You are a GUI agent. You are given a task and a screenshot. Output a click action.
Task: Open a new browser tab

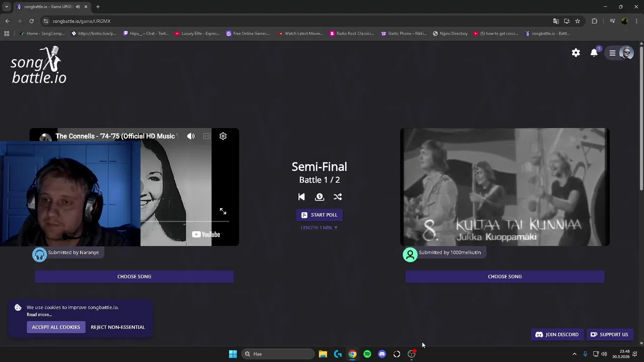point(98,7)
